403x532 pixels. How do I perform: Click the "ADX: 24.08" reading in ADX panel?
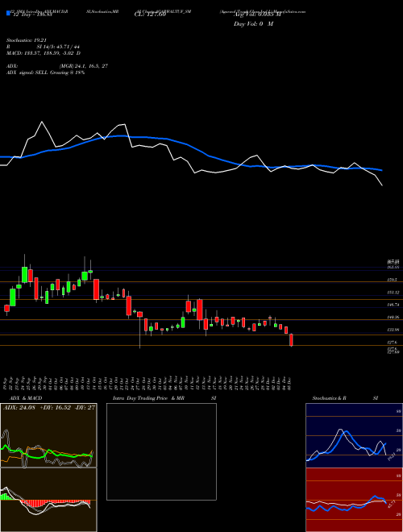[20, 408]
